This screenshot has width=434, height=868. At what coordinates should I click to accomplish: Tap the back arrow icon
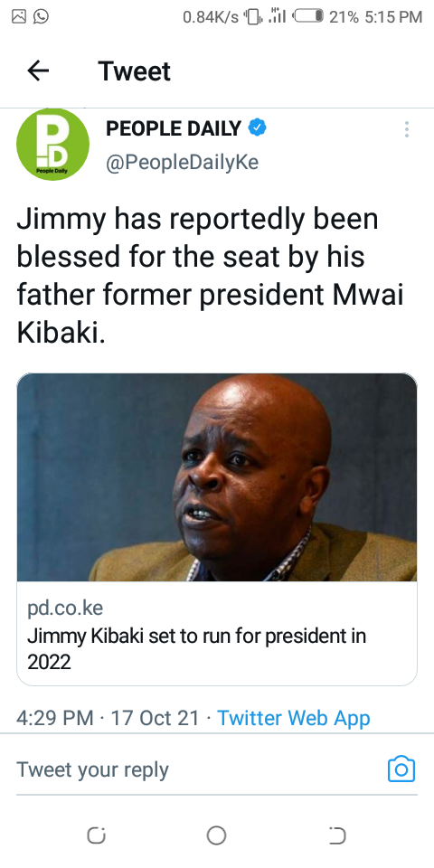click(38, 71)
